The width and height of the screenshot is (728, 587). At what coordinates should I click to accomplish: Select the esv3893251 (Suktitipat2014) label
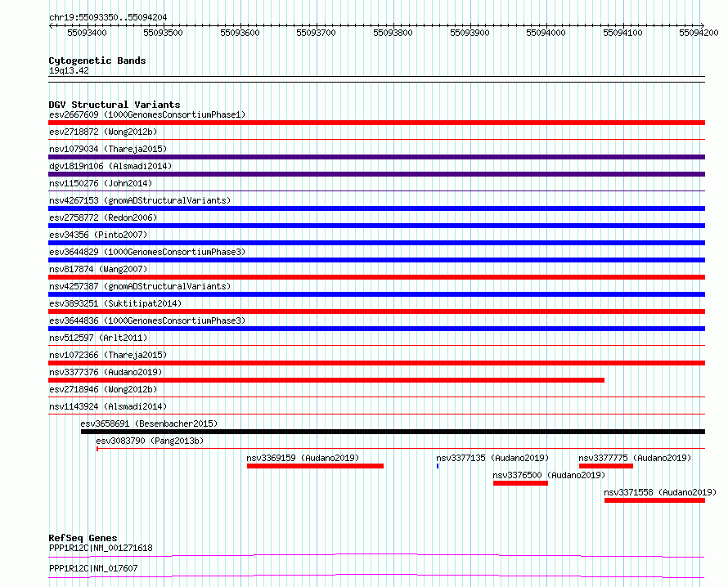115,303
